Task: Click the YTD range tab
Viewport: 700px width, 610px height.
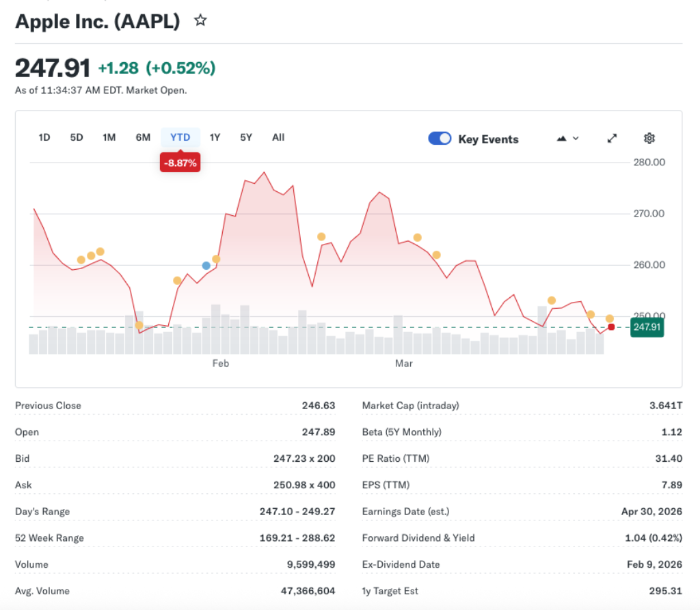Action: (180, 137)
